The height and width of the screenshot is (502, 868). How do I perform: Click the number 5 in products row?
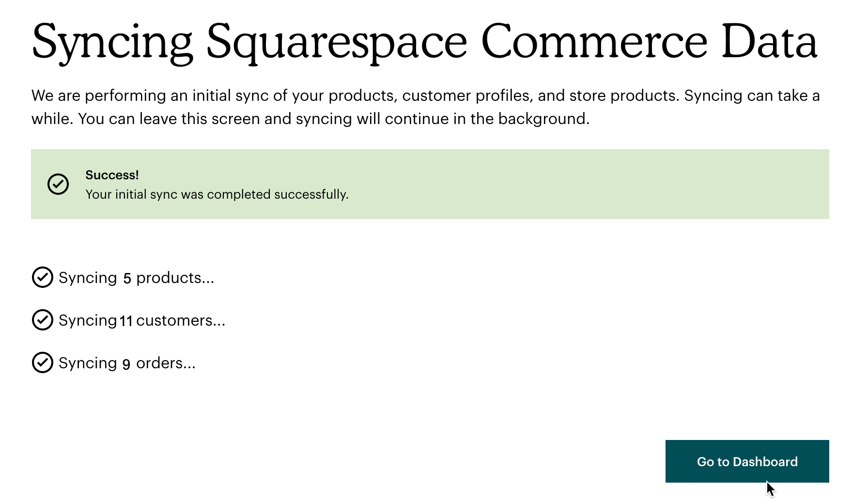(127, 278)
